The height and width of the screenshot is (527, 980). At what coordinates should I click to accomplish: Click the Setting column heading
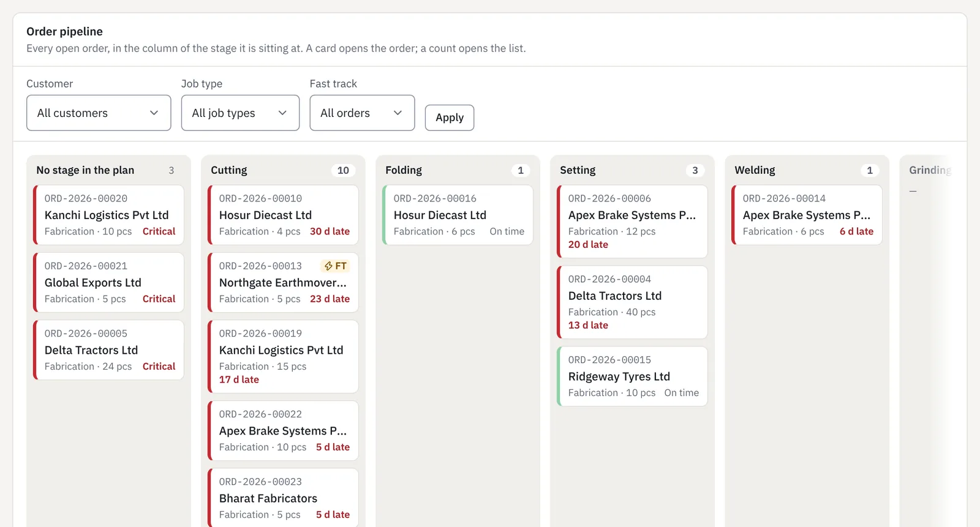click(578, 170)
